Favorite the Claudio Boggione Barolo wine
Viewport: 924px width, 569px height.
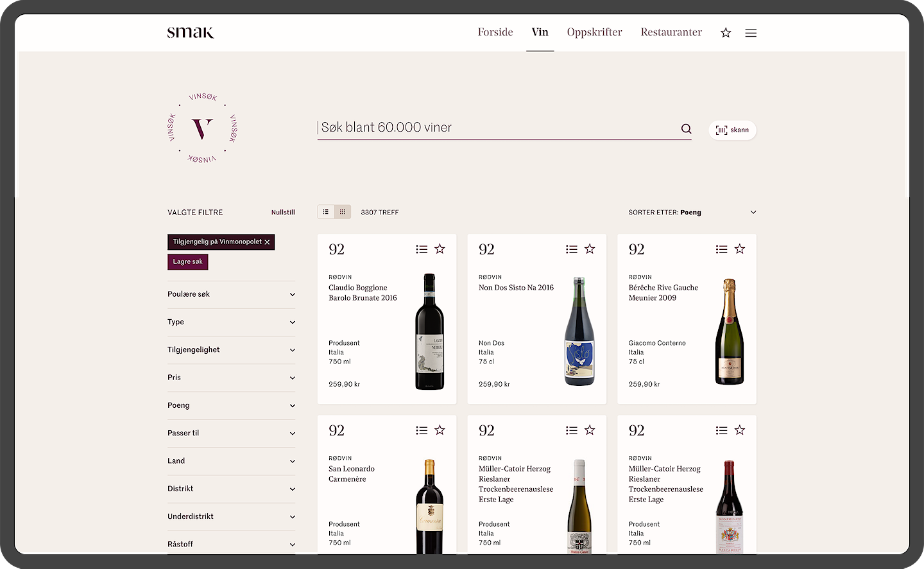[x=440, y=249]
